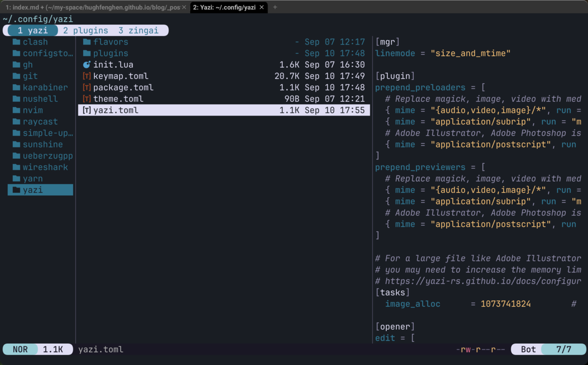Click the flavors folder icon

point(87,42)
